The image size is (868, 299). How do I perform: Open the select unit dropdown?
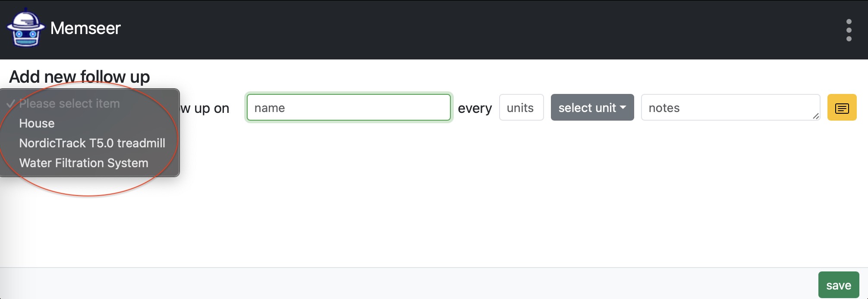click(x=592, y=107)
